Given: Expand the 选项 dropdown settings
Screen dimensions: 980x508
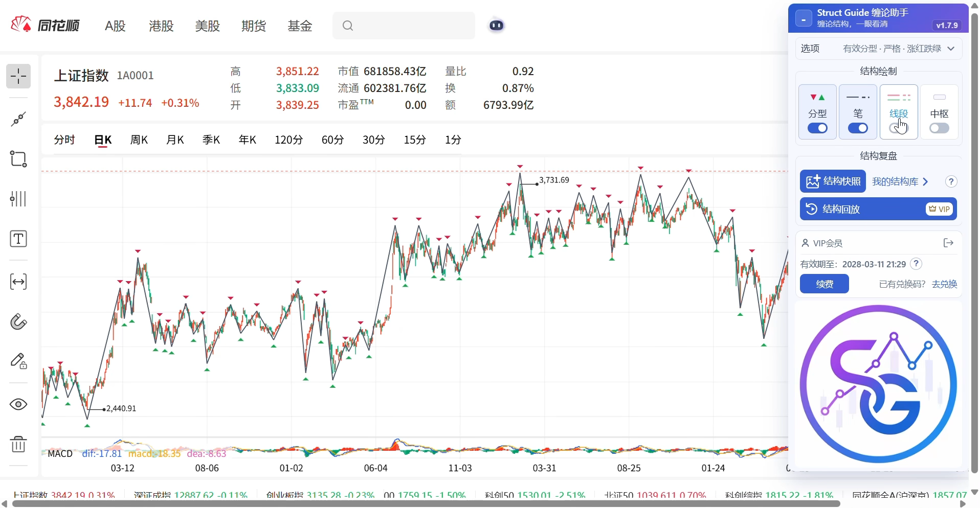Looking at the screenshot, I should click(x=878, y=49).
